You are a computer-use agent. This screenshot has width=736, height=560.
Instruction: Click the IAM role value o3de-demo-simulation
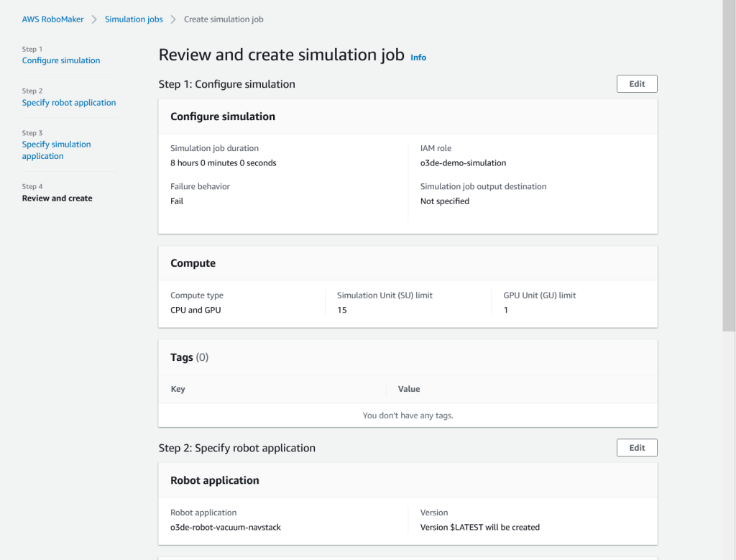[x=463, y=163]
